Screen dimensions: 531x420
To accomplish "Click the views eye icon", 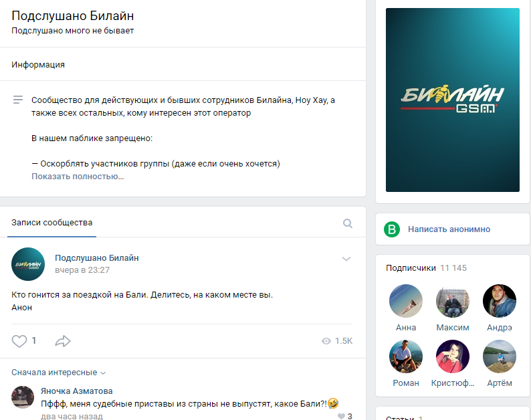I will [326, 341].
